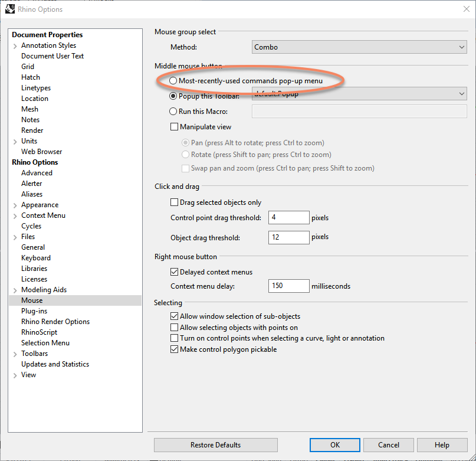Expand the View tree node
The height and width of the screenshot is (461, 476).
pyautogui.click(x=15, y=375)
